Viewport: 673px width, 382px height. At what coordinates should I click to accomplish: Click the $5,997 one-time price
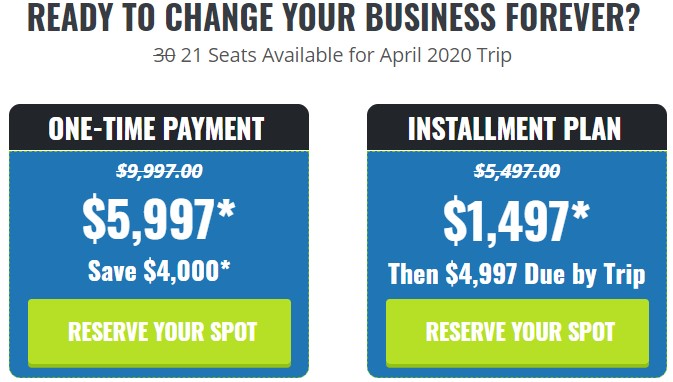[x=148, y=221]
